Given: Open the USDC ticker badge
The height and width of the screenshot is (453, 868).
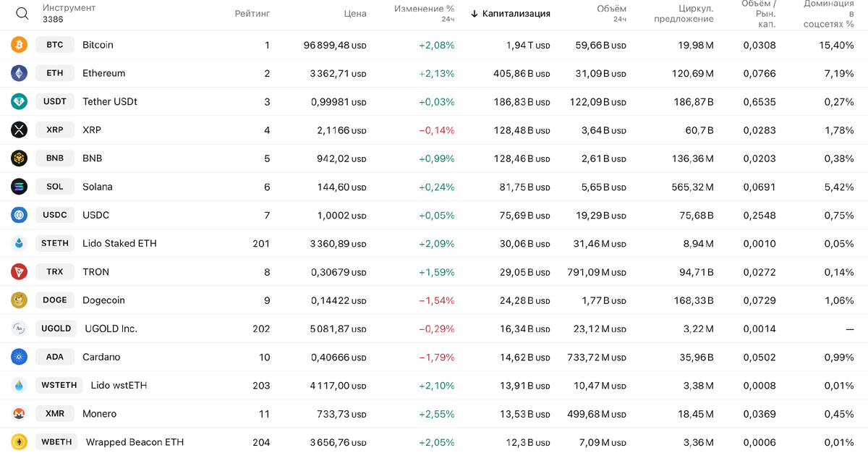Looking at the screenshot, I should click(55, 215).
